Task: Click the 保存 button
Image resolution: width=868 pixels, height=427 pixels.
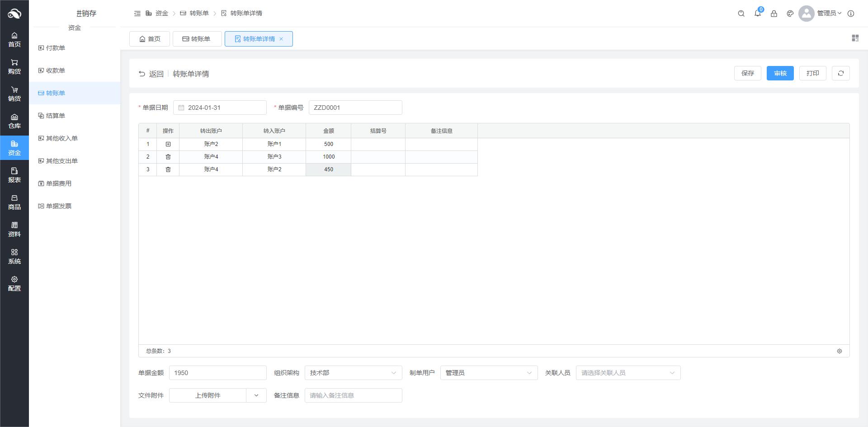Action: pos(747,73)
